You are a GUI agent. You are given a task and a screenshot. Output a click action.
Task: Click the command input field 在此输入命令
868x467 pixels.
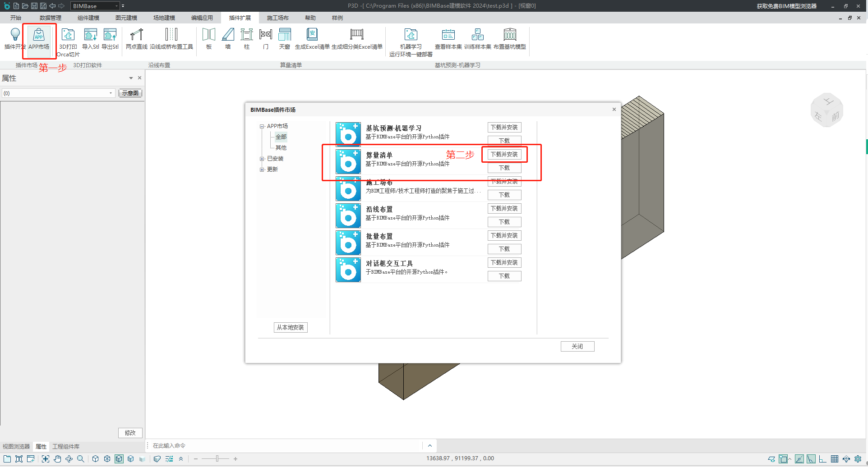click(x=284, y=446)
